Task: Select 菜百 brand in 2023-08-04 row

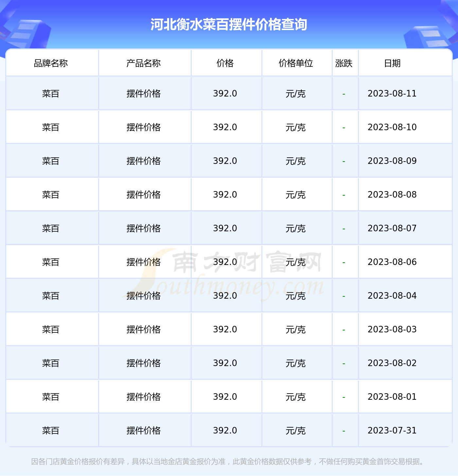Action: pyautogui.click(x=51, y=296)
